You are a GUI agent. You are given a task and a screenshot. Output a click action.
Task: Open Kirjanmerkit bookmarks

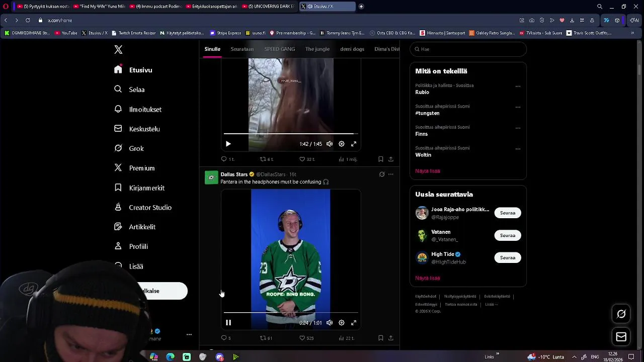(x=140, y=188)
